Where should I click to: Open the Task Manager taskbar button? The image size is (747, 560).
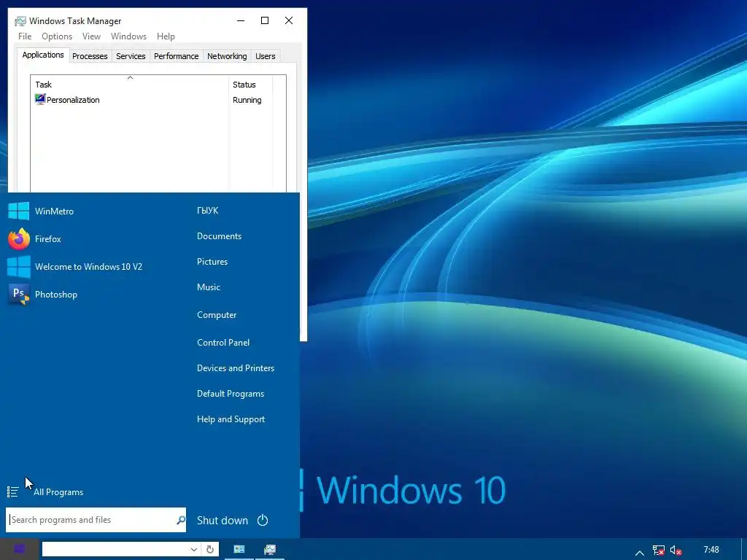click(x=270, y=549)
